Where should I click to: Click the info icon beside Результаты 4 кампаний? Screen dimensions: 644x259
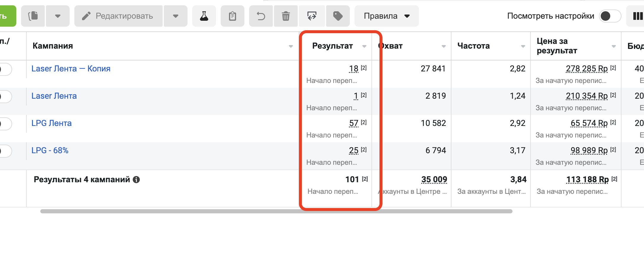[136, 180]
